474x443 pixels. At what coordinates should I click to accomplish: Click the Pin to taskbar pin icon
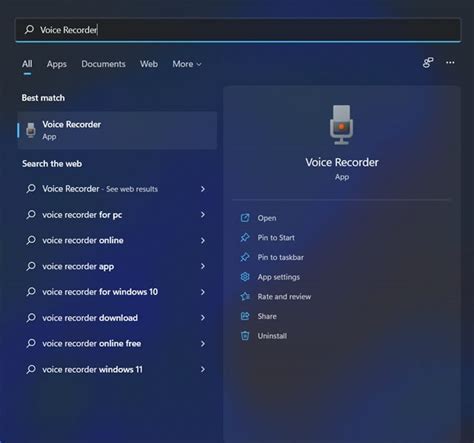pyautogui.click(x=245, y=257)
